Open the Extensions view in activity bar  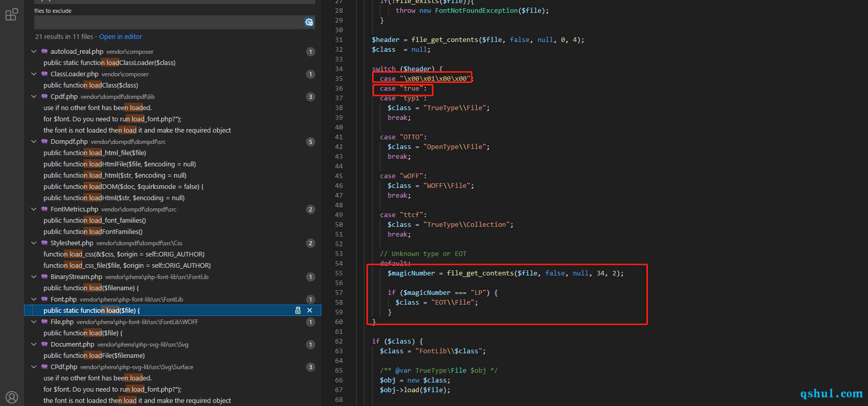[11, 15]
